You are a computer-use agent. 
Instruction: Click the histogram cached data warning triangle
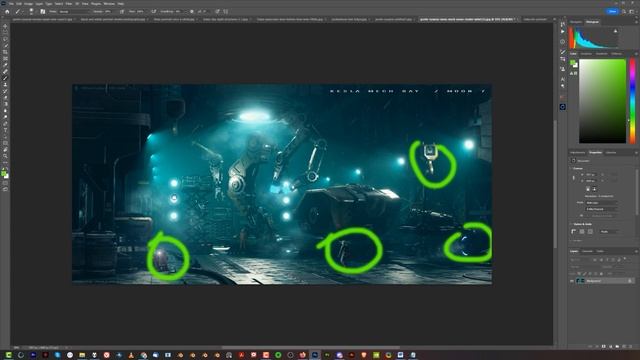616,31
